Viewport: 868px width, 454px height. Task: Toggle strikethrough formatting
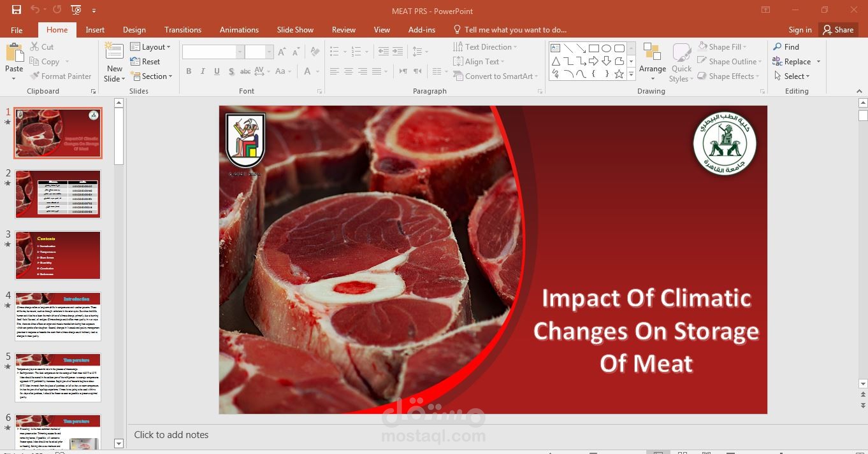point(245,71)
